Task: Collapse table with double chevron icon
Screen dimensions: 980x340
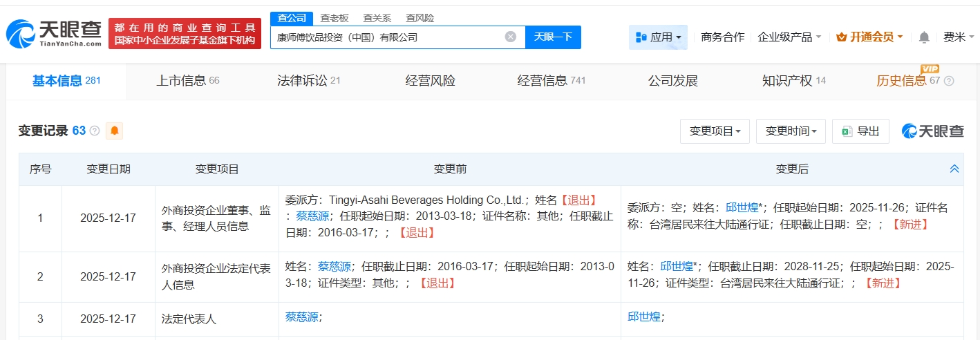Action: pos(954,169)
